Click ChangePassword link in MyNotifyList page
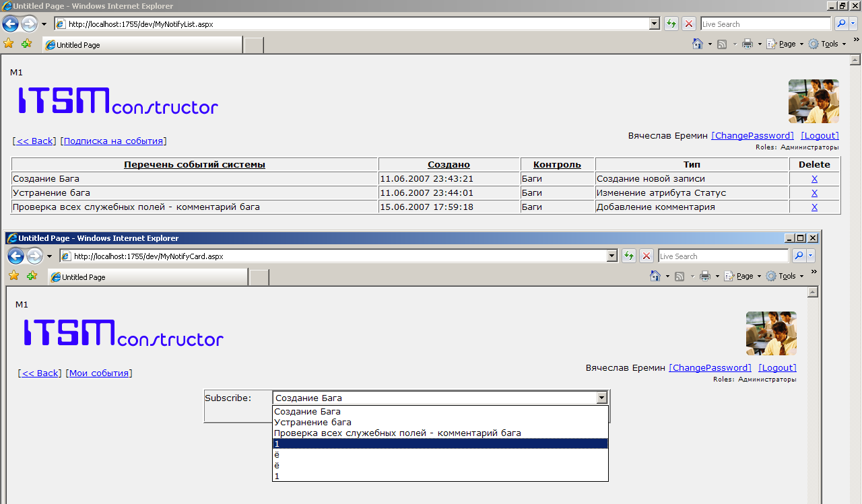Image resolution: width=862 pixels, height=504 pixels. pyautogui.click(x=752, y=135)
